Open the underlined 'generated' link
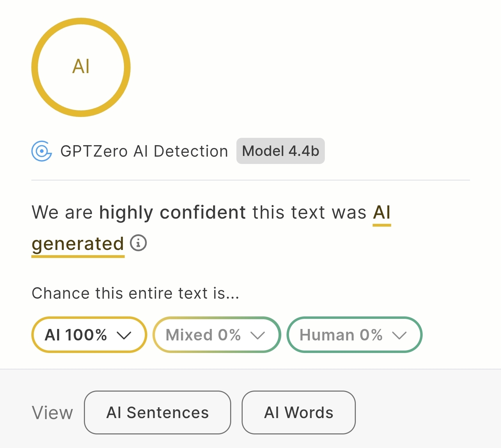501x448 pixels. (78, 244)
